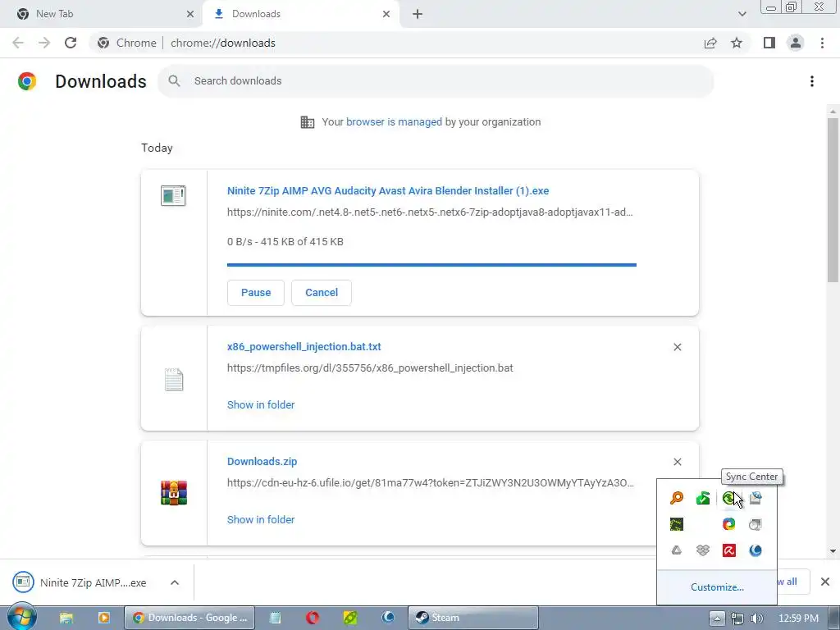Share this page via address bar icon
Screen dimensions: 840x630
point(710,43)
